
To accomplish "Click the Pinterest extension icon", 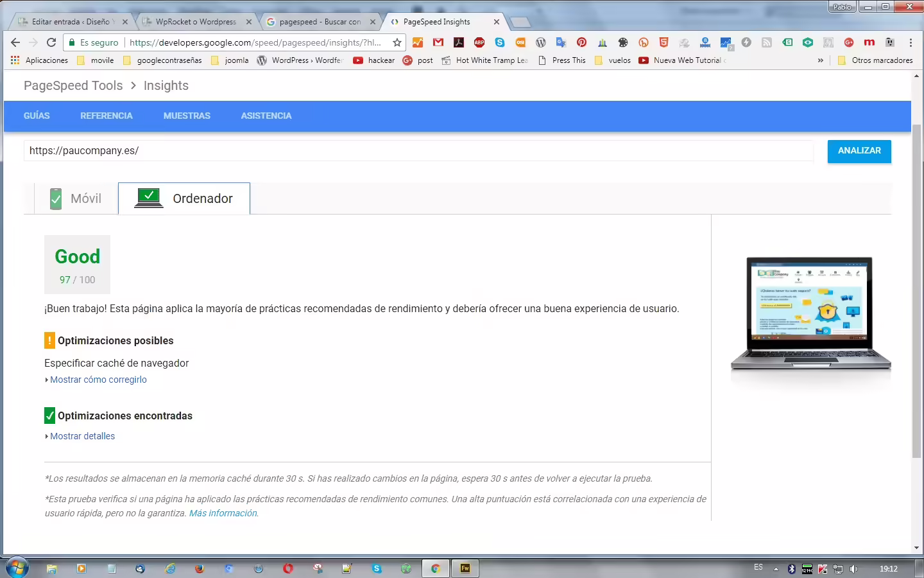I will tap(582, 42).
